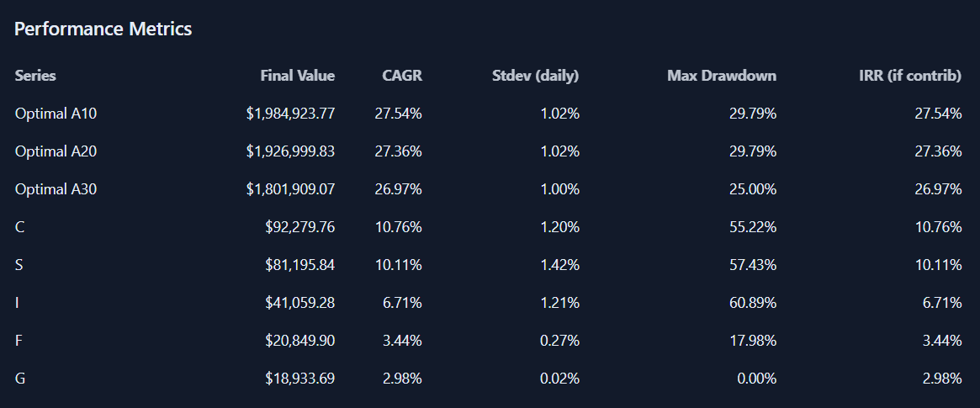Select the $92,279.76 final value cell
Viewport: 980px width, 408px height.
tap(299, 227)
